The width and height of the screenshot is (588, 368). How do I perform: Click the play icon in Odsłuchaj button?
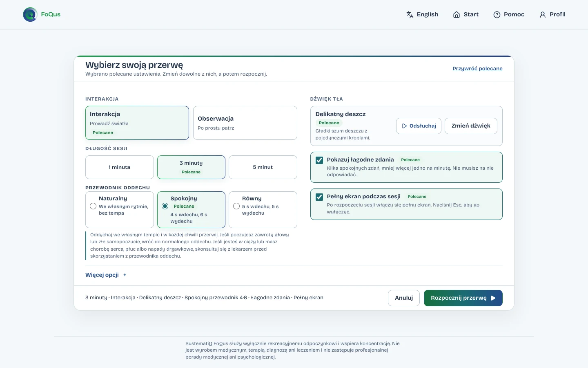pos(404,126)
